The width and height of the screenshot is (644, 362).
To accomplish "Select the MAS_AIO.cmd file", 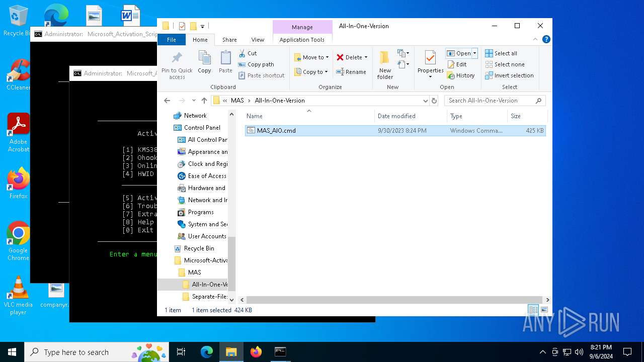I will [x=395, y=131].
